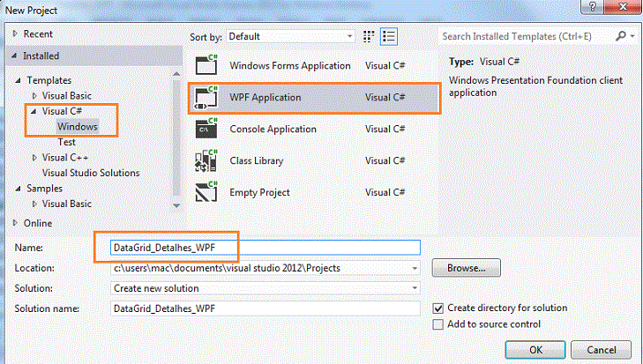Collapse the Samples tree node
This screenshot has width=643, height=364.
click(18, 189)
